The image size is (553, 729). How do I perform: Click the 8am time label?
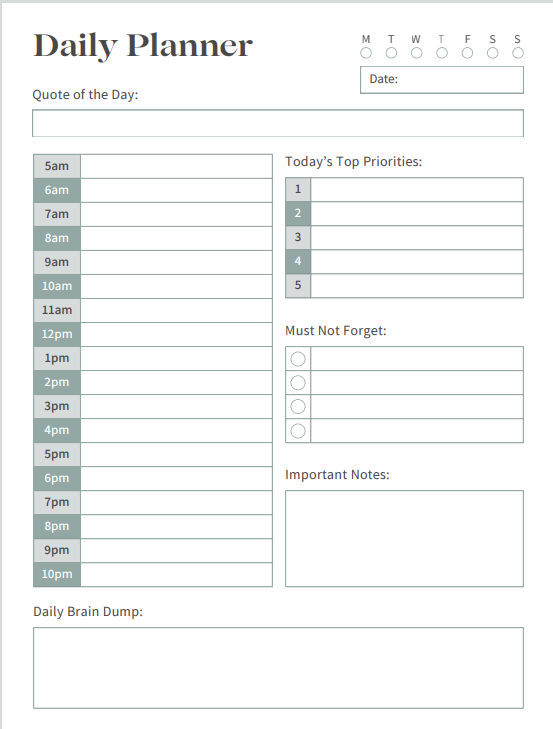57,238
